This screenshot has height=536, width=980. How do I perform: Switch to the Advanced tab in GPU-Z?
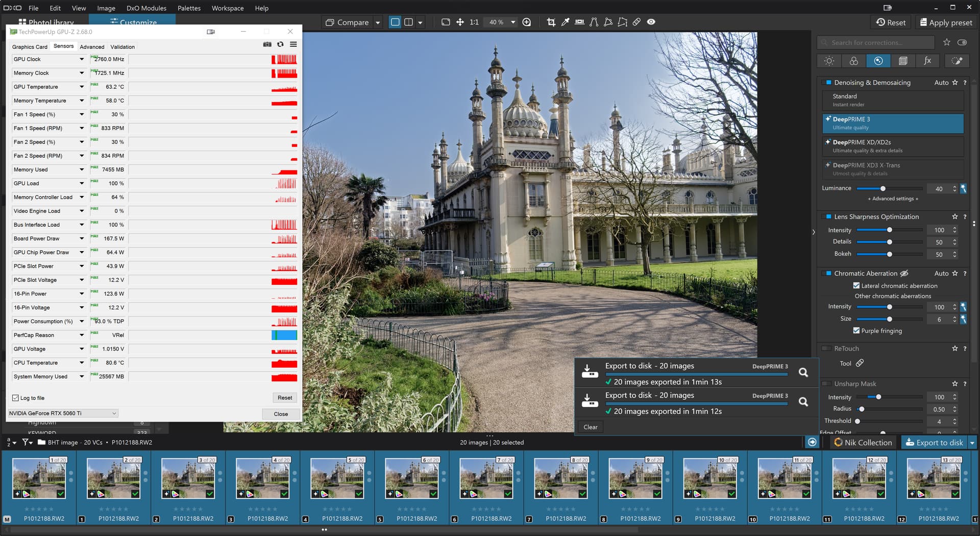[92, 46]
